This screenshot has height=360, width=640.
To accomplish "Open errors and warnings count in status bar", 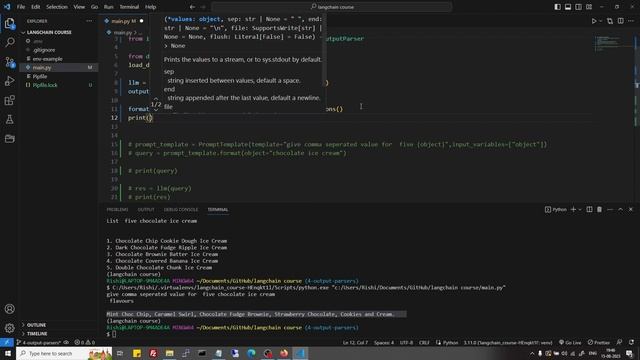I will tap(84, 342).
